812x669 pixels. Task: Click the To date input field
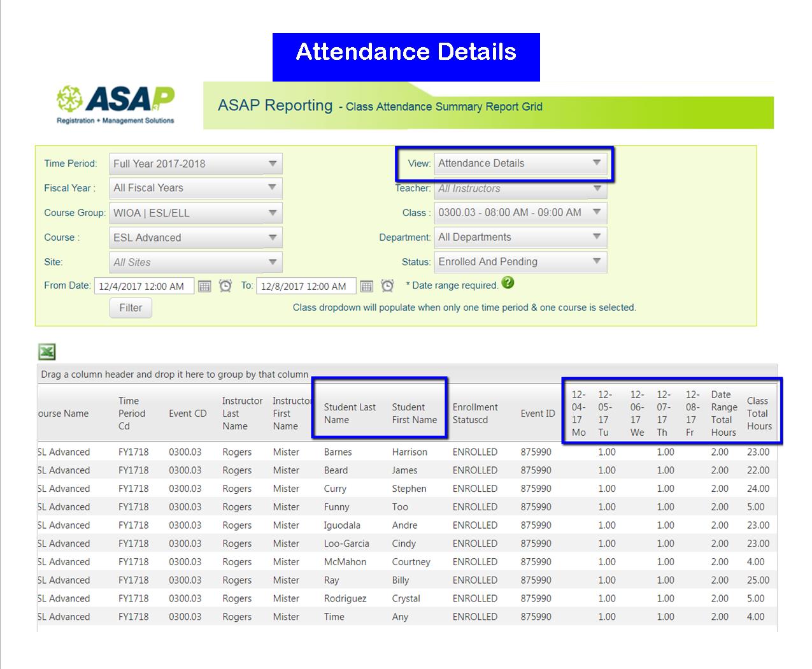pos(306,286)
